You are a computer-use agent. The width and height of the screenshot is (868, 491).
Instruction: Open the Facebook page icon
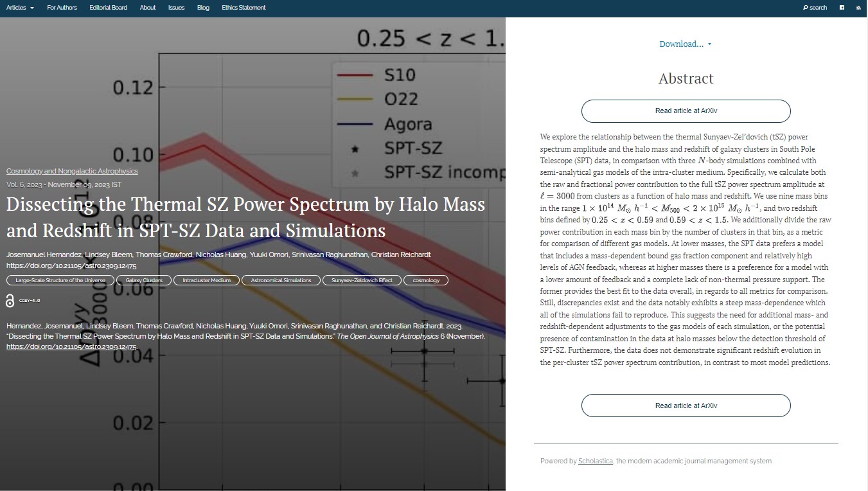[x=842, y=8]
